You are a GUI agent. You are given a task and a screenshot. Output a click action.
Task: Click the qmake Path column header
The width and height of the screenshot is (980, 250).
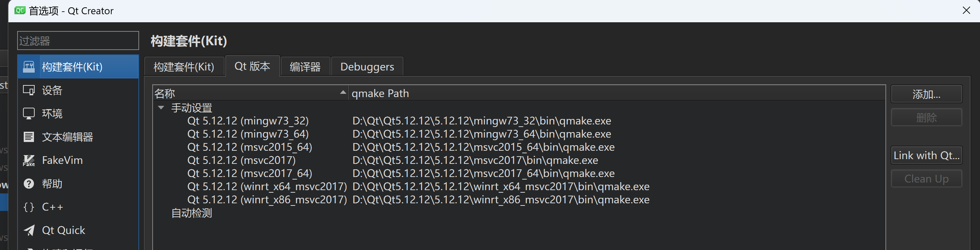pos(380,93)
